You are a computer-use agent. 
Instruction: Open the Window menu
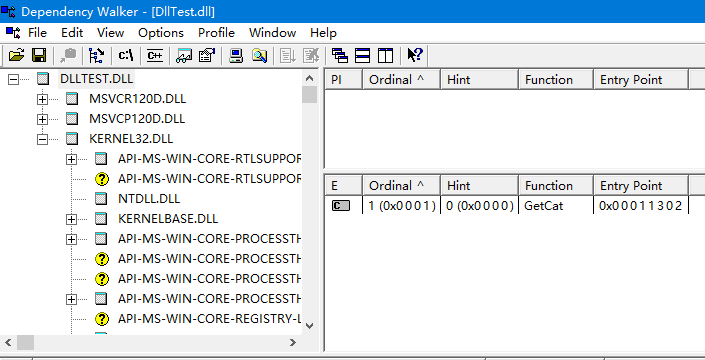272,33
